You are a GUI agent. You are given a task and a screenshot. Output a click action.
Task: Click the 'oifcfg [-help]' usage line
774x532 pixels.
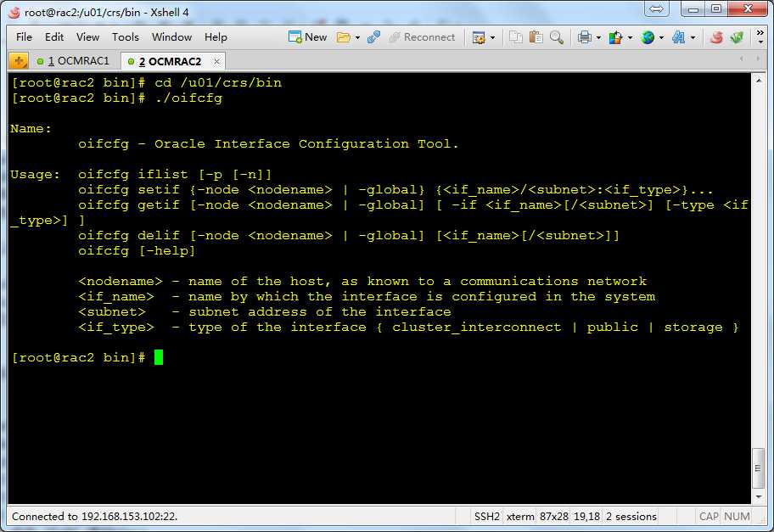point(137,250)
